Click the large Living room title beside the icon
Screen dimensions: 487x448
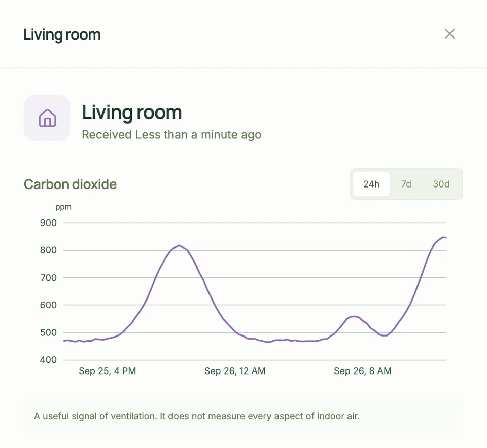click(132, 113)
